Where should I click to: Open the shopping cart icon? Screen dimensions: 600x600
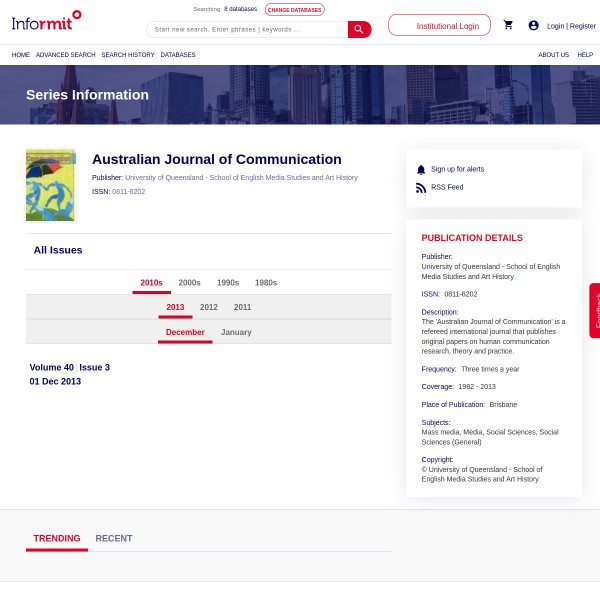point(508,25)
